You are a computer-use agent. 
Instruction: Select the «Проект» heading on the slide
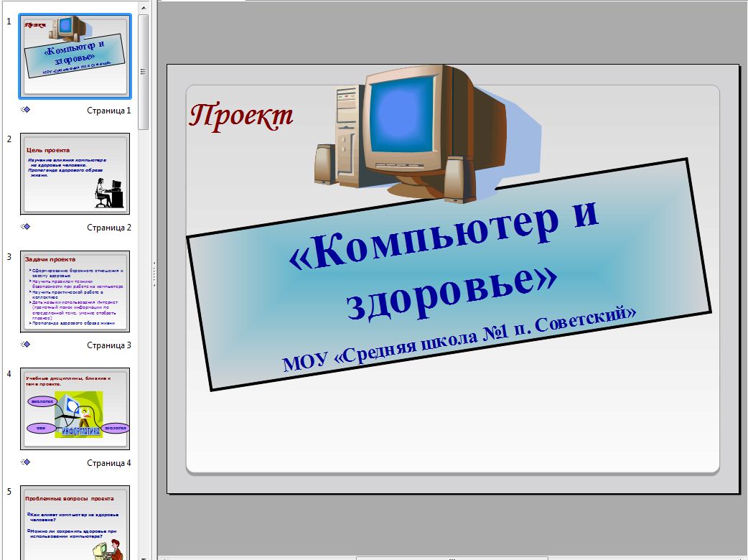(241, 116)
